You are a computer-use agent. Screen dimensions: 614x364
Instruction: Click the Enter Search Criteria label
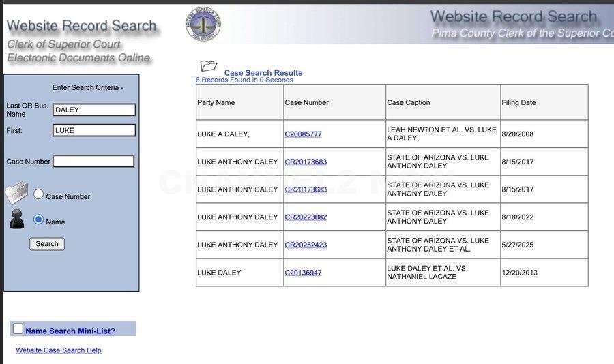[88, 88]
